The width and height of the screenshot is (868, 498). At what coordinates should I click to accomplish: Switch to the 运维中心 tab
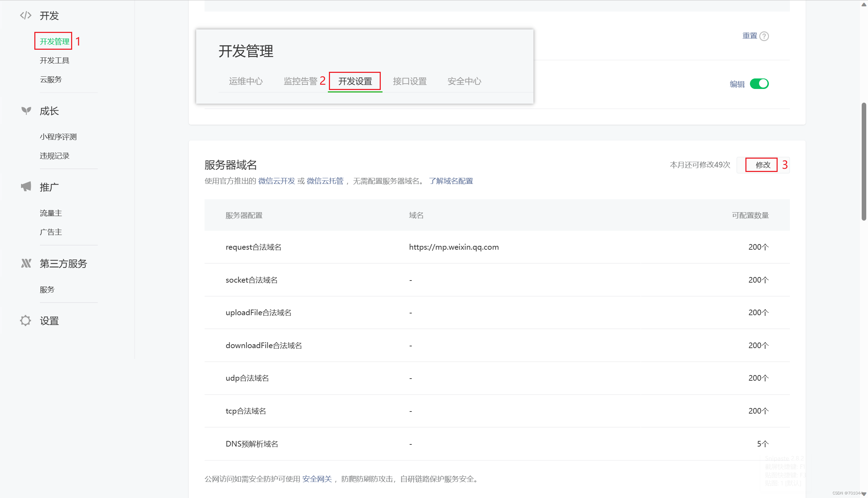click(246, 81)
